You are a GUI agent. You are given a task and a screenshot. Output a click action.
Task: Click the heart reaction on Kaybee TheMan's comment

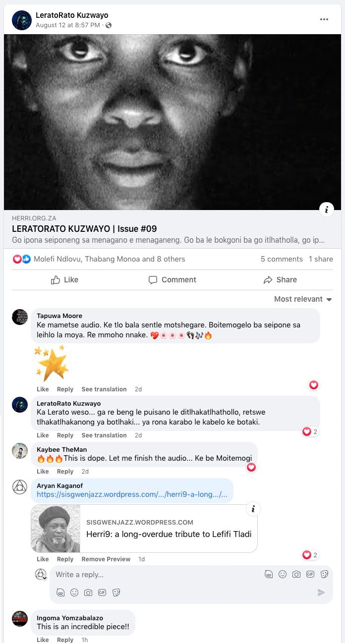click(x=251, y=467)
